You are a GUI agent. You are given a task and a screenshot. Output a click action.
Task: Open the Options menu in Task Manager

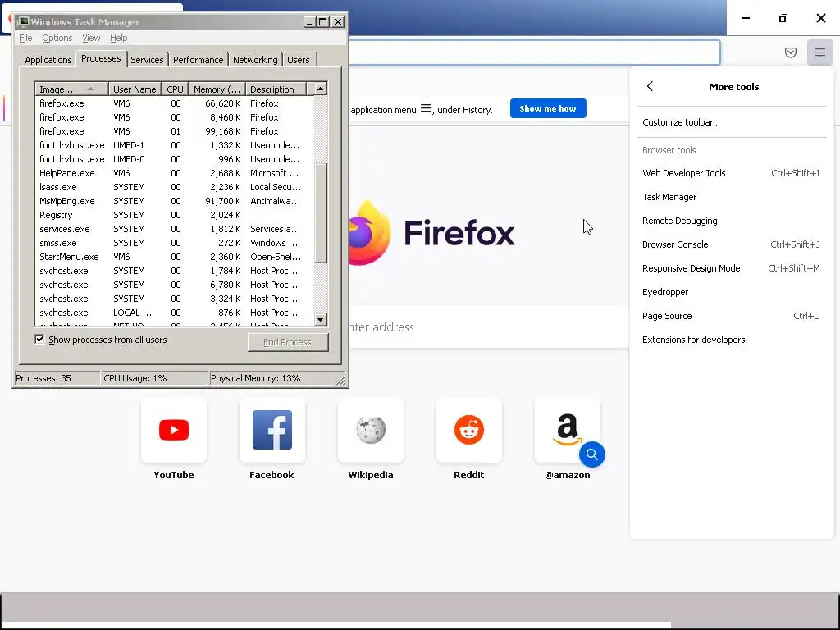[x=57, y=38]
